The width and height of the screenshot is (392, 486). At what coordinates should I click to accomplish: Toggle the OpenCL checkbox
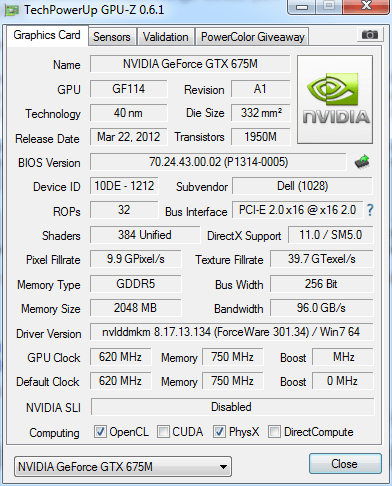click(100, 432)
